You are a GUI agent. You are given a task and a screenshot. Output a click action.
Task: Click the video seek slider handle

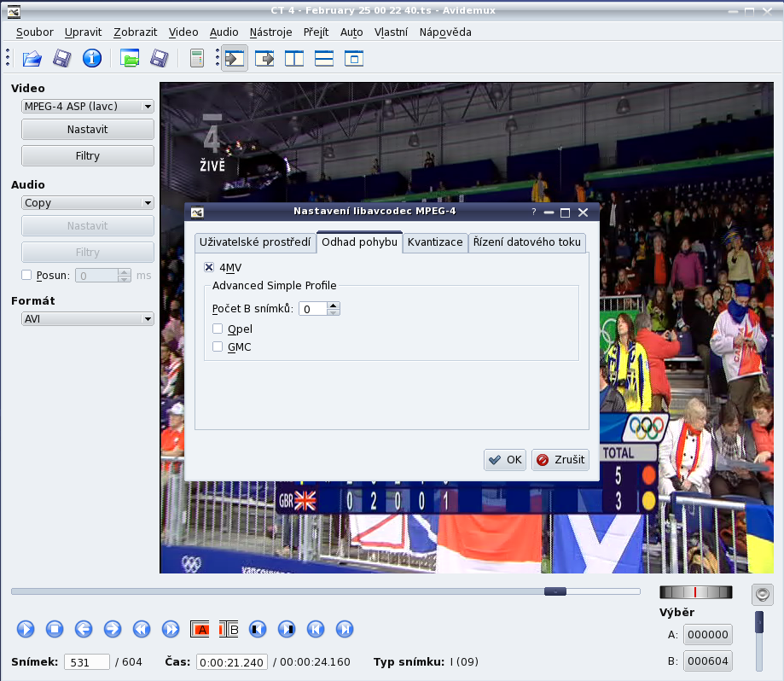(555, 591)
